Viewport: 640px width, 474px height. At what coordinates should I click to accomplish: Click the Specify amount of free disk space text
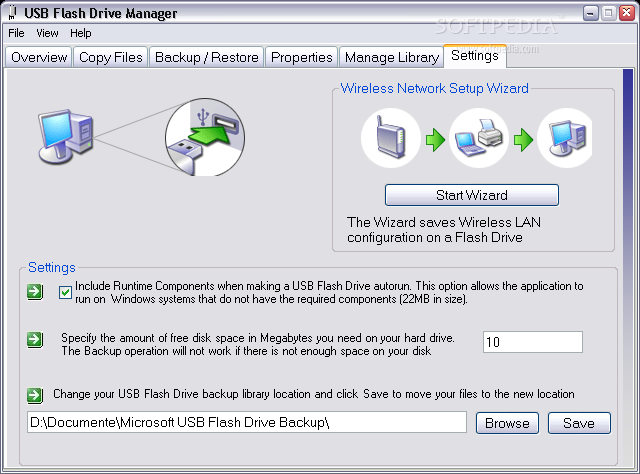[x=258, y=344]
